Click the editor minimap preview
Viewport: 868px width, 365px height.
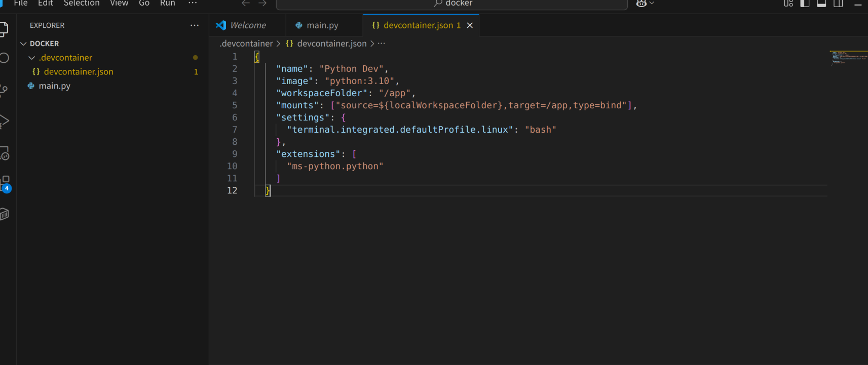(x=848, y=57)
